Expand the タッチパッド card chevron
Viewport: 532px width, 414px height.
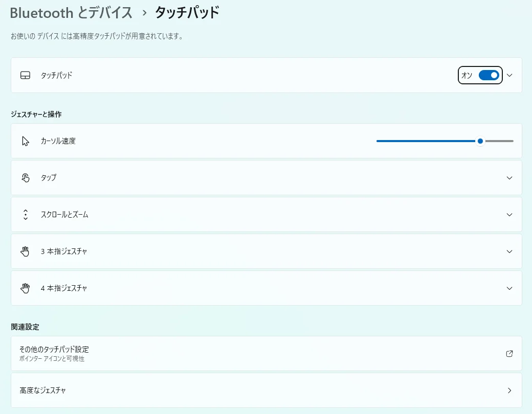(509, 75)
